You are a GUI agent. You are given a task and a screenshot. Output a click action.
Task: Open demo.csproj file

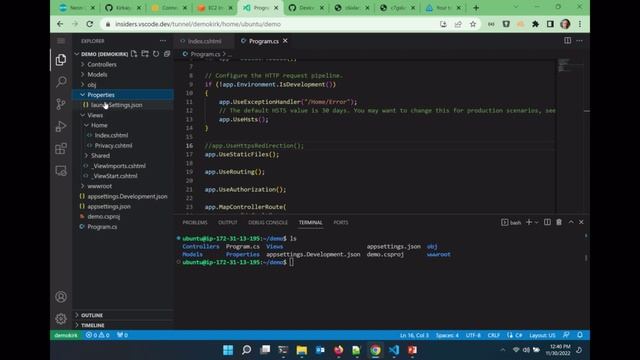(x=104, y=217)
